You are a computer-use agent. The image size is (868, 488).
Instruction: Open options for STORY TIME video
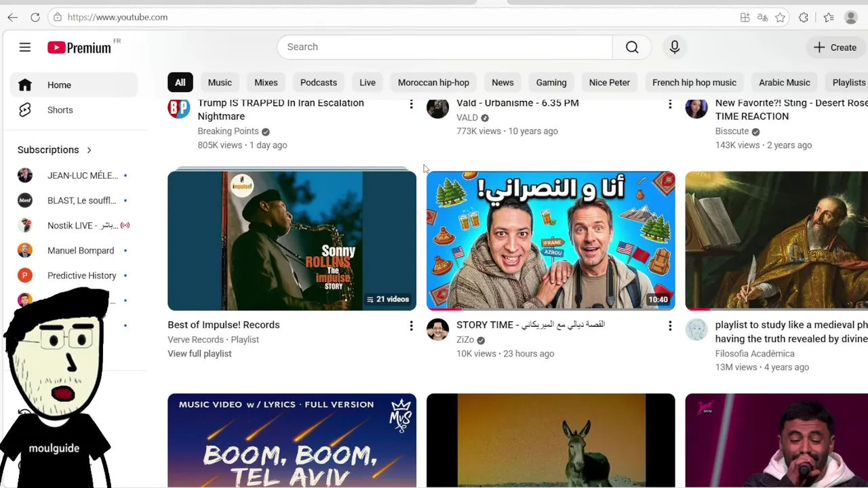tap(670, 326)
